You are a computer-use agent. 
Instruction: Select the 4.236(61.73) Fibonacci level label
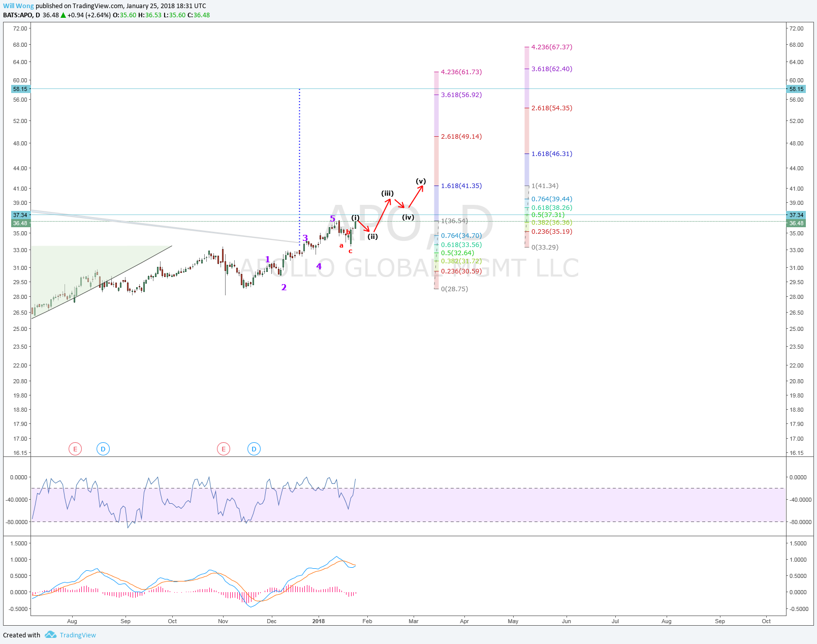coord(461,72)
